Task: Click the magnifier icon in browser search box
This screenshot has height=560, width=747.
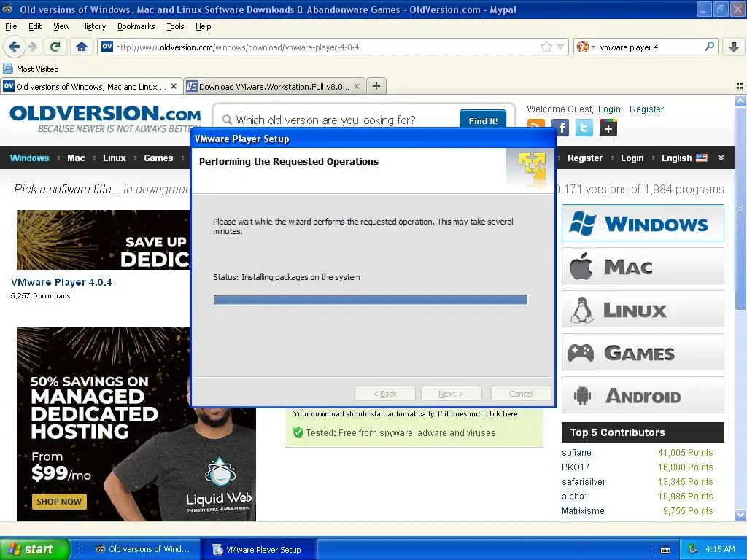Action: tap(709, 47)
